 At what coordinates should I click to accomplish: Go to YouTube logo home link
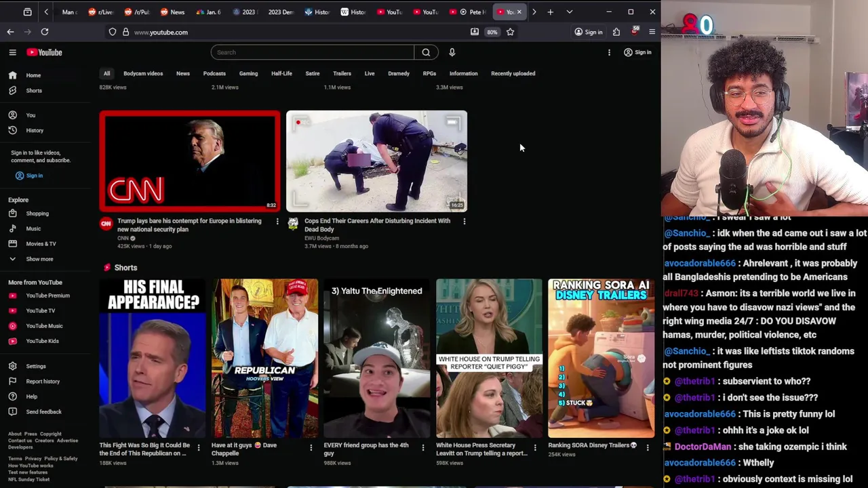(44, 52)
